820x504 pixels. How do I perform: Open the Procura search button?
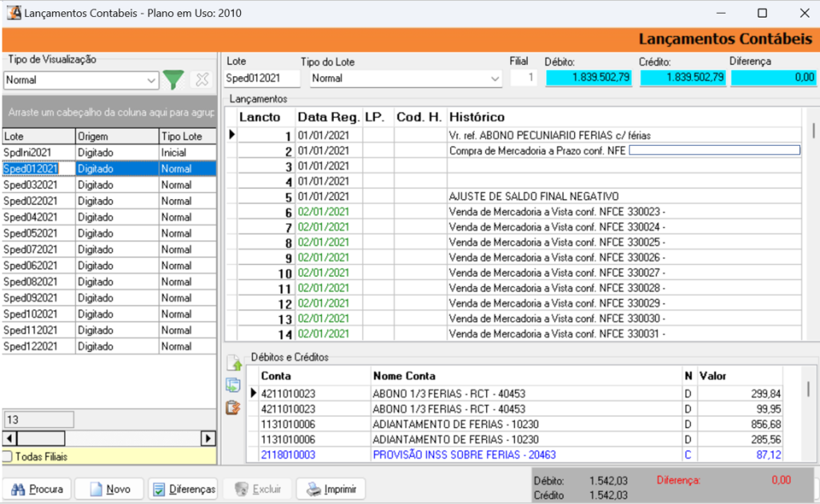(x=37, y=490)
